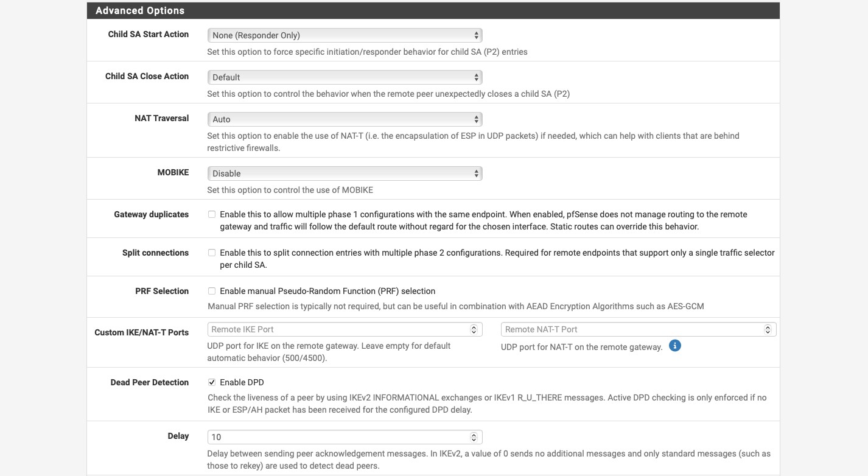
Task: Tick the manual PRF selection checkbox
Action: point(212,291)
